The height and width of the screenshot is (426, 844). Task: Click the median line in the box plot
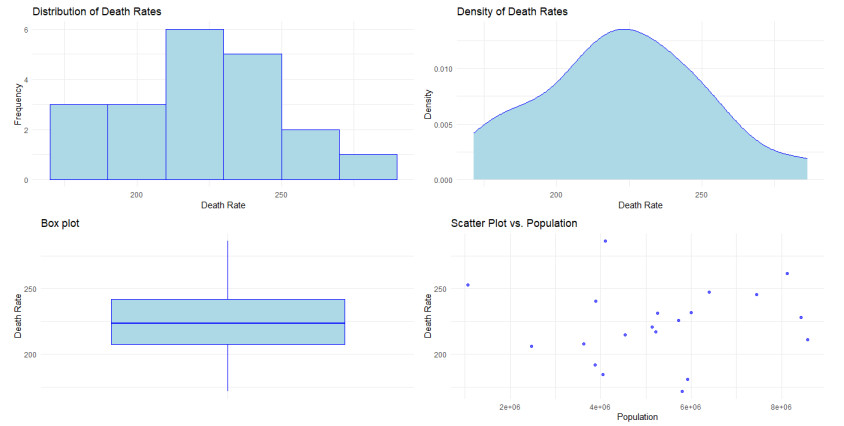pos(228,323)
